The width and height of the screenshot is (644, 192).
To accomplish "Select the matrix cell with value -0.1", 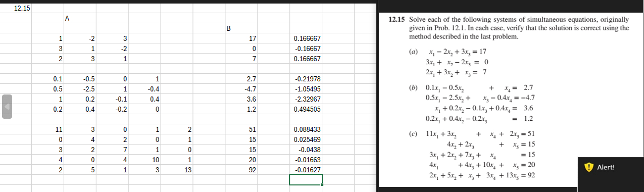I will point(112,99).
